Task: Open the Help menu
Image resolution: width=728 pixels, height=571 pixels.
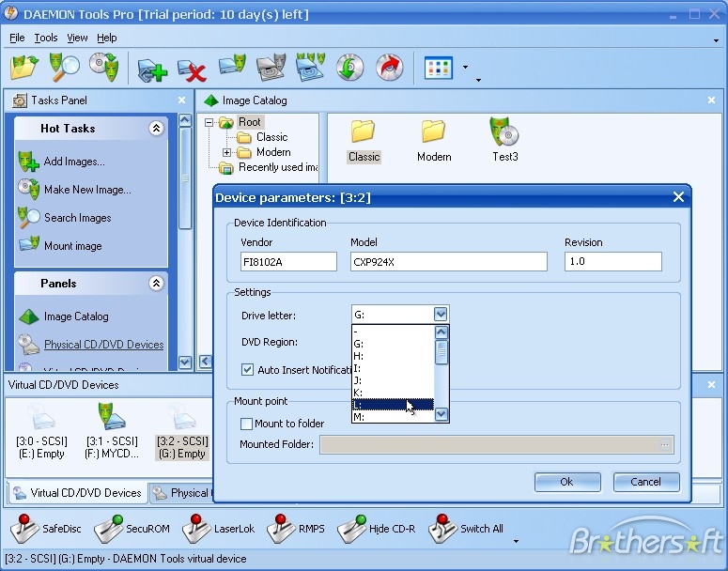Action: 107,38
